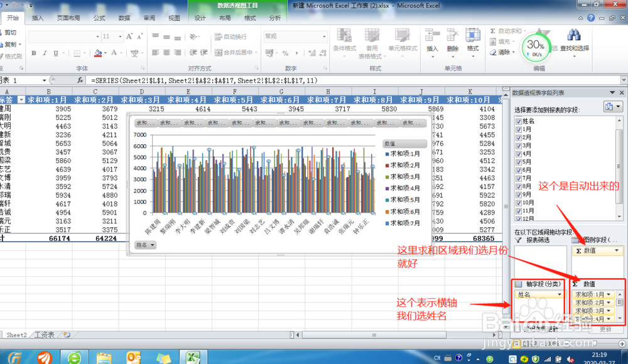The width and height of the screenshot is (628, 364).
Task: Click the 剪切 cut button
Action: click(x=8, y=33)
